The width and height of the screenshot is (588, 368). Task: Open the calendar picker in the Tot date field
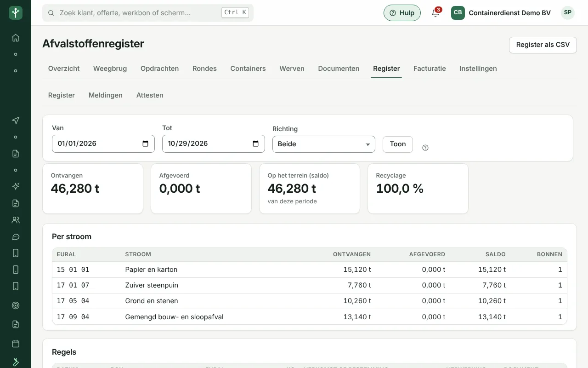tap(256, 144)
